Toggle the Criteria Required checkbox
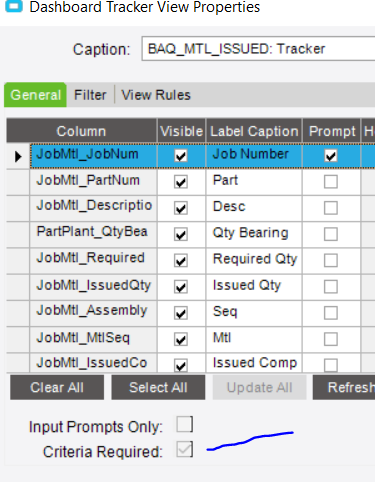This screenshot has height=482, width=375. 185,449
